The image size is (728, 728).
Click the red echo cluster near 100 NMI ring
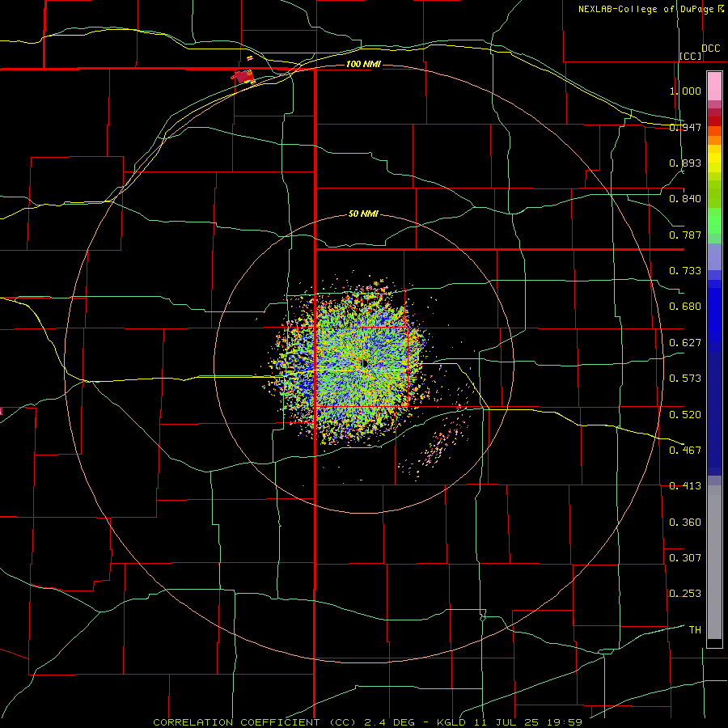click(x=243, y=76)
